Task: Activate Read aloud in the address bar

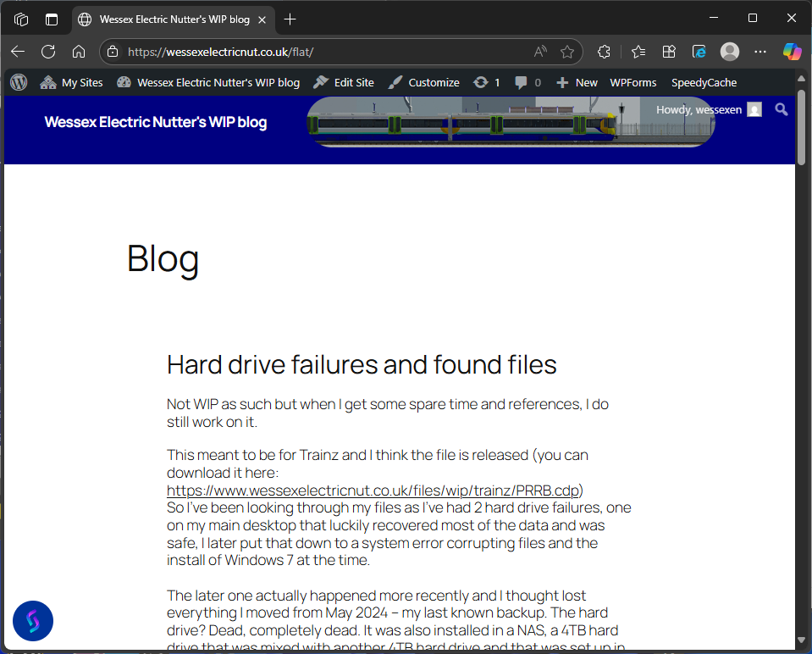Action: point(540,52)
